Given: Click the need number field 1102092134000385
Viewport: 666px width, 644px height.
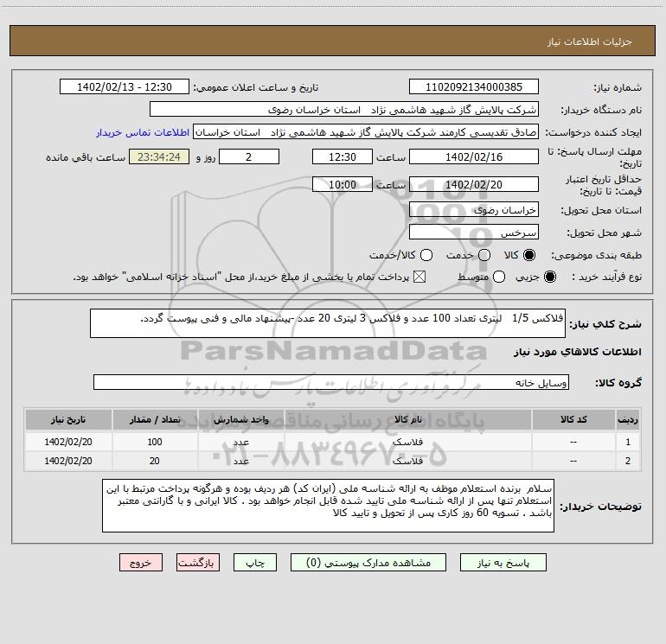Looking at the screenshot, I should 474,86.
